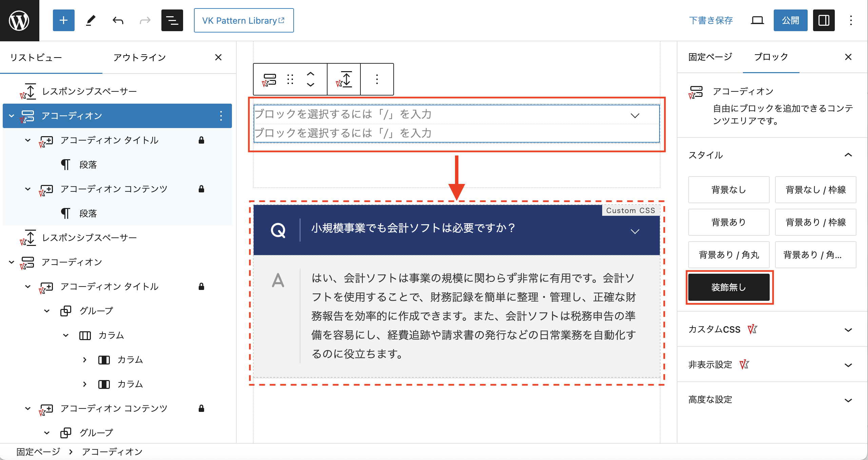Expand the second child カラム item
The width and height of the screenshot is (868, 460).
tap(85, 384)
